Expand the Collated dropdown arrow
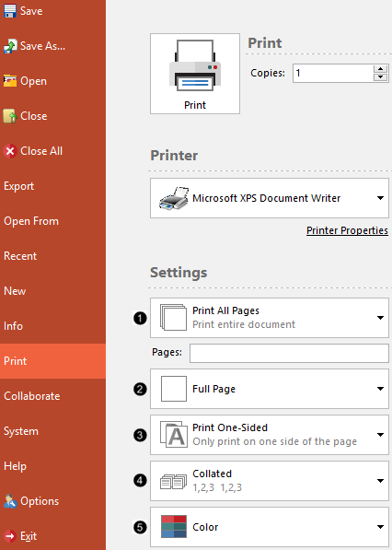 click(x=380, y=481)
